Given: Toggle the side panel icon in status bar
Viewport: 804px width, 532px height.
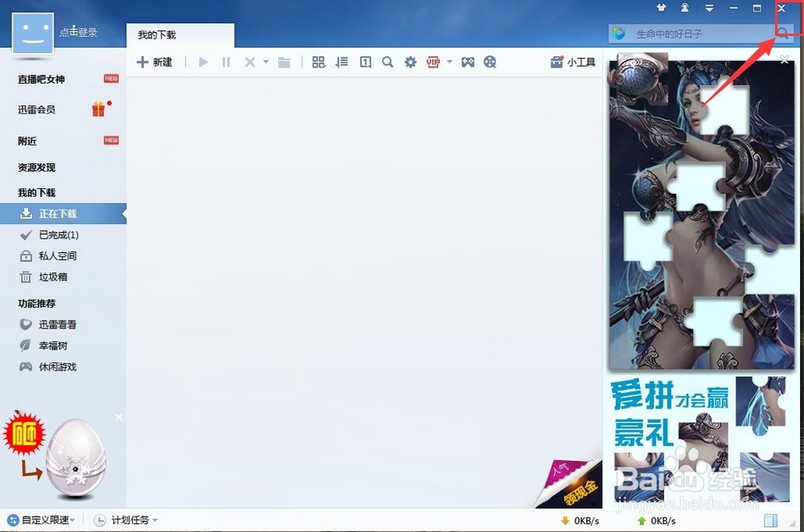Looking at the screenshot, I should coord(770,521).
